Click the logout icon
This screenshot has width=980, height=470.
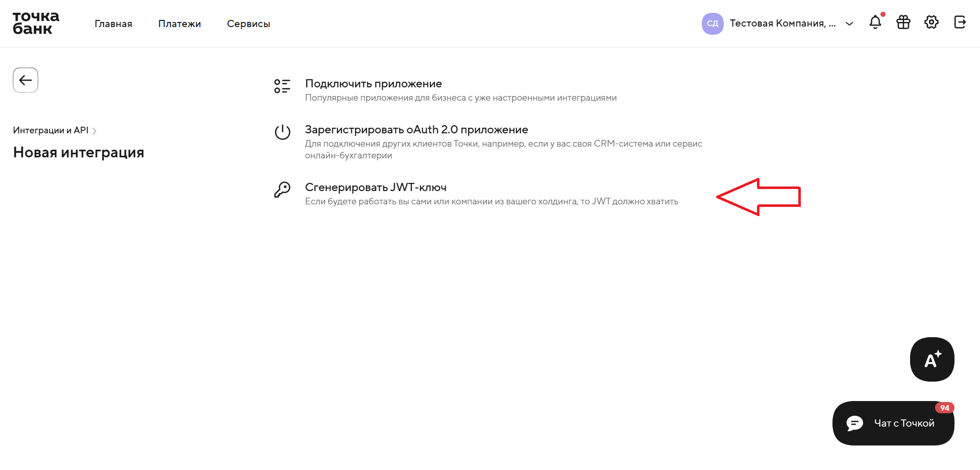(960, 22)
